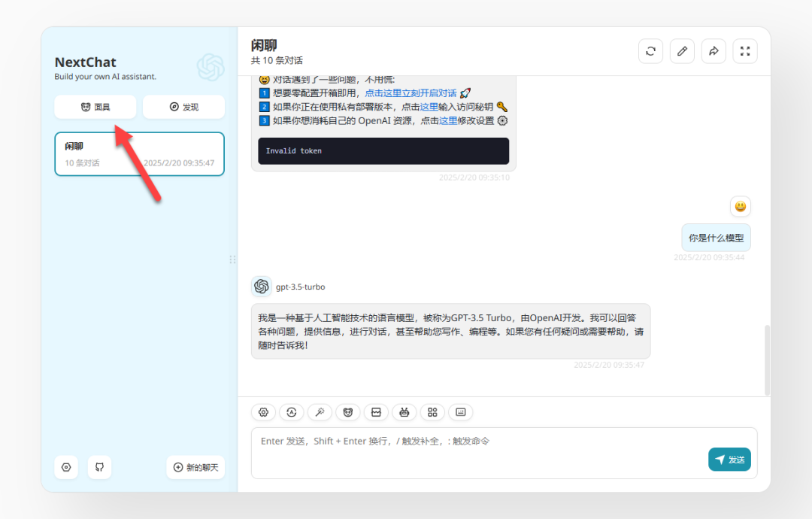Click the 发送 send button

[729, 460]
